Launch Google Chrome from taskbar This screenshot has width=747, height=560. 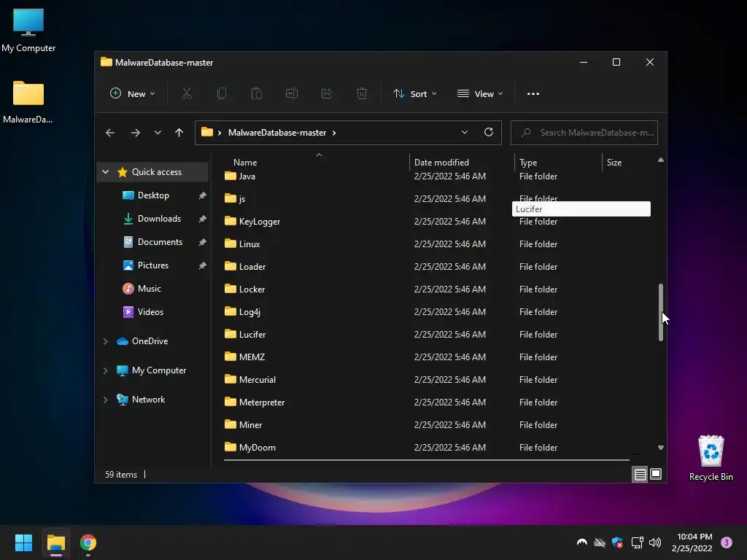point(88,542)
